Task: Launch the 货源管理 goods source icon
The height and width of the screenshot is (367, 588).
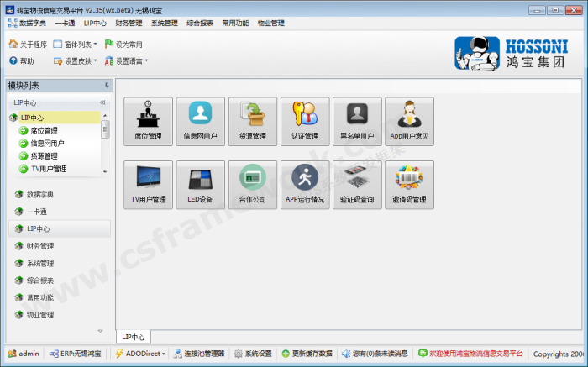Action: point(252,122)
